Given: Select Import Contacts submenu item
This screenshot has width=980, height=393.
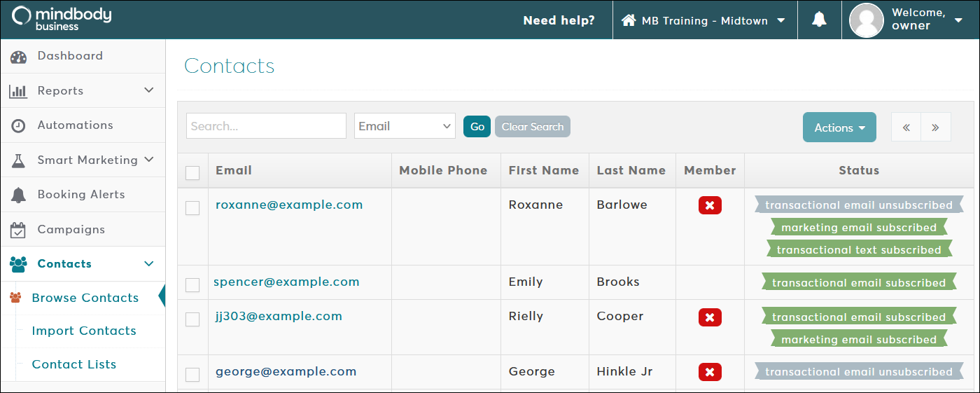Looking at the screenshot, I should (x=84, y=331).
